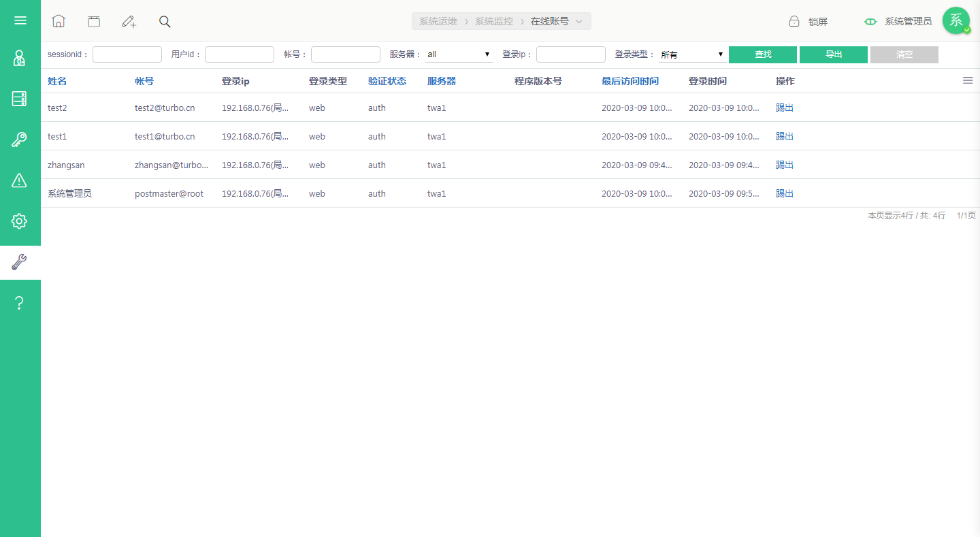Click the 查找 search button
This screenshot has width=980, height=537.
[763, 54]
